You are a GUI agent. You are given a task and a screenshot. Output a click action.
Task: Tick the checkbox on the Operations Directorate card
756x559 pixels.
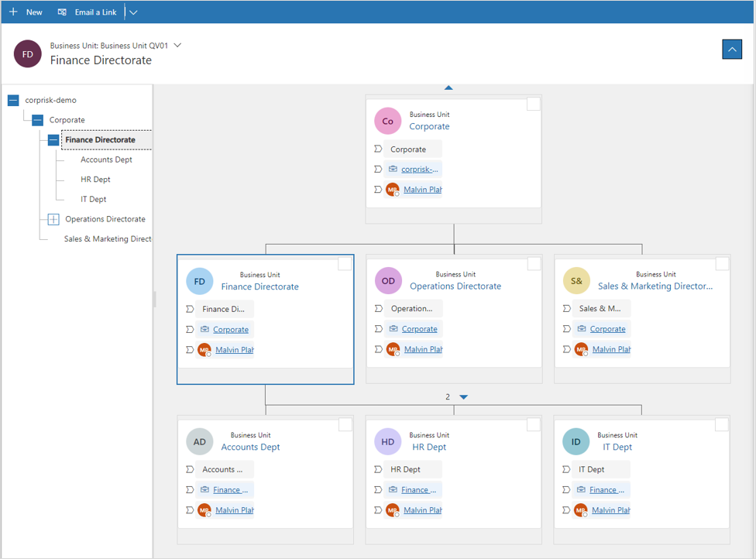click(x=534, y=263)
